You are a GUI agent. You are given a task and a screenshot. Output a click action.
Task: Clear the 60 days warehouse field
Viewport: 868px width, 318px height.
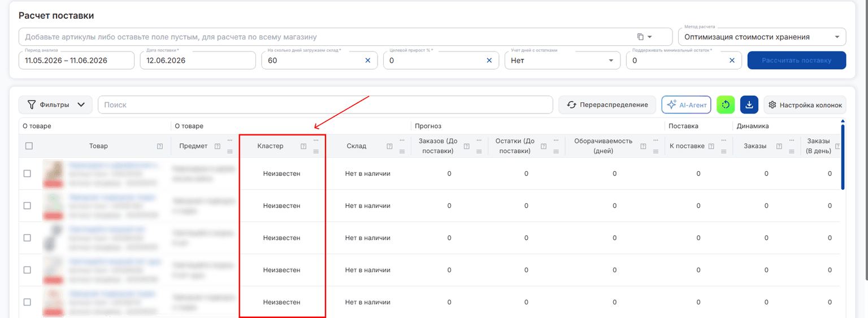click(367, 60)
